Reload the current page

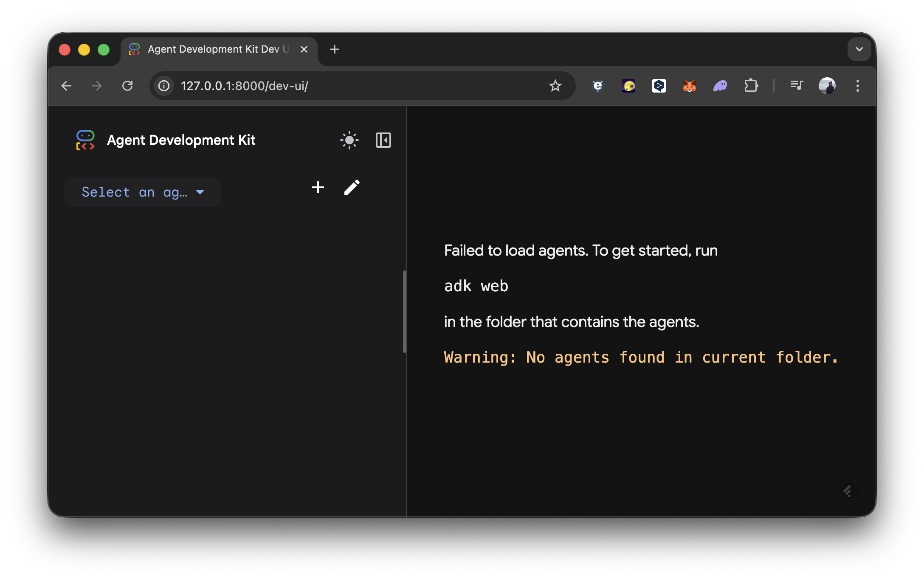click(x=127, y=86)
